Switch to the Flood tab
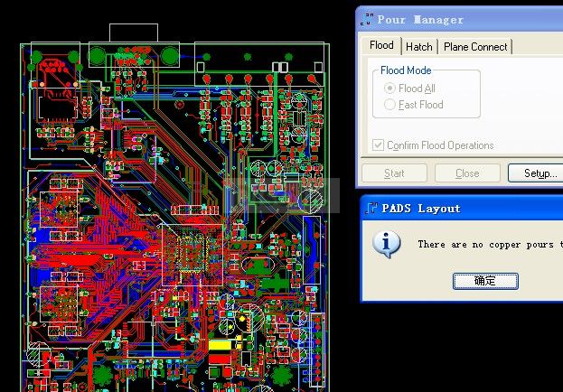The width and height of the screenshot is (563, 392). pos(381,45)
